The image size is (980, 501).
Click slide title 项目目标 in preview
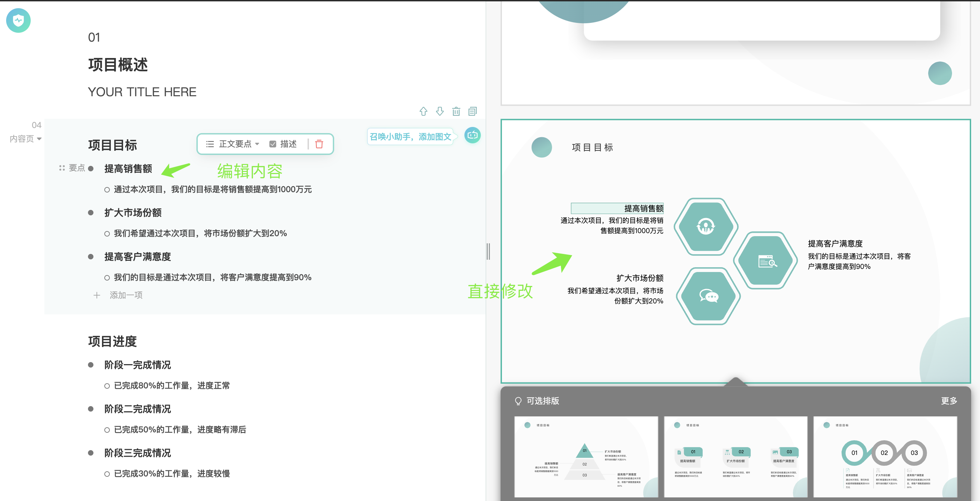click(592, 147)
